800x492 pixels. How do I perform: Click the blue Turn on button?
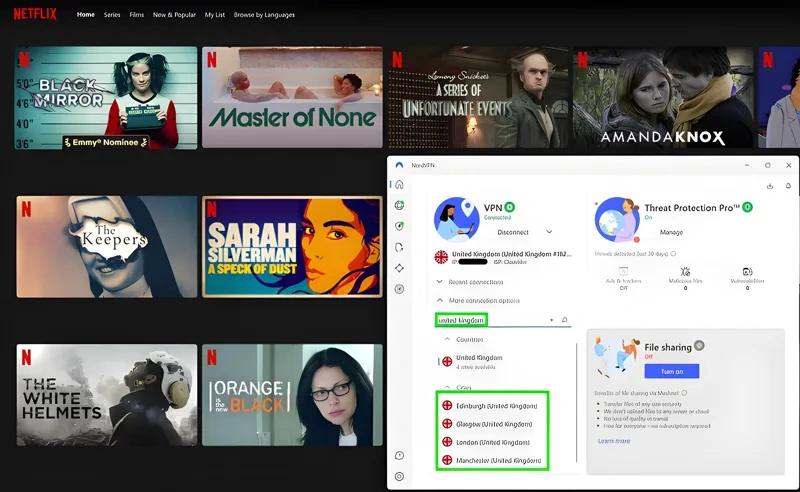click(671, 371)
